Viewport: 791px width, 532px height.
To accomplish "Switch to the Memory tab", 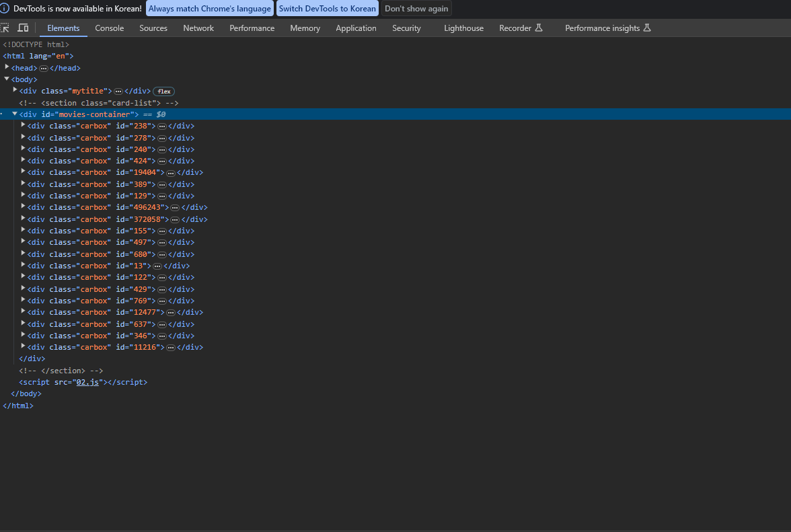I will [x=305, y=28].
